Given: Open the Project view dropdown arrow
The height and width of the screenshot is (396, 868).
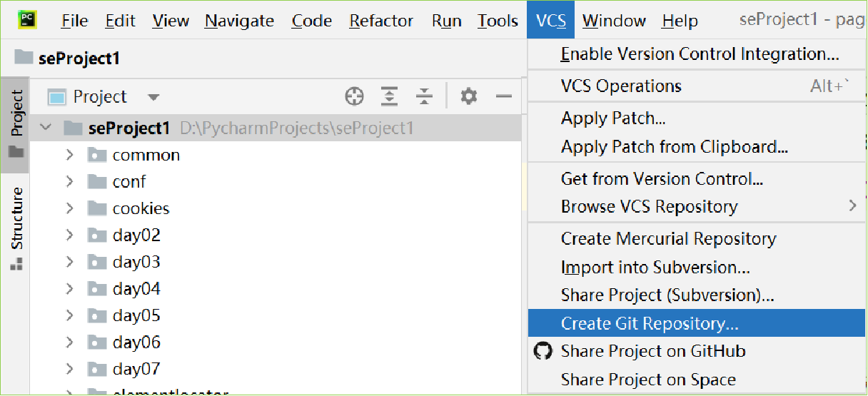Looking at the screenshot, I should (153, 97).
